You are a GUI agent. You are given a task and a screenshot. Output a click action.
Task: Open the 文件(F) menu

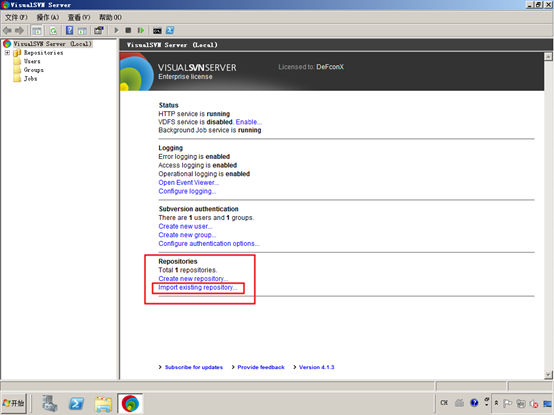(x=16, y=17)
